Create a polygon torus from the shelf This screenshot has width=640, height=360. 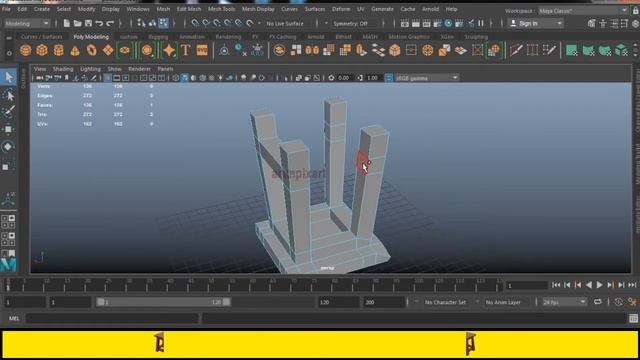coord(91,51)
